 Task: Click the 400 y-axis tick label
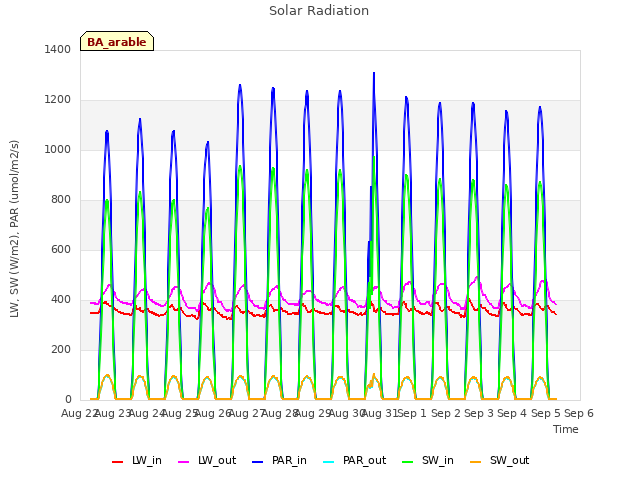pyautogui.click(x=61, y=300)
